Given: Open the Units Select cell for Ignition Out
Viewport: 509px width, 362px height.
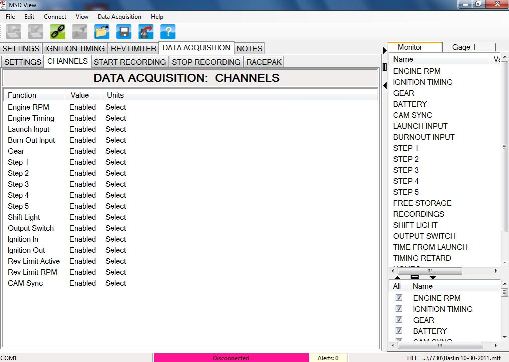Looking at the screenshot, I should (x=116, y=250).
